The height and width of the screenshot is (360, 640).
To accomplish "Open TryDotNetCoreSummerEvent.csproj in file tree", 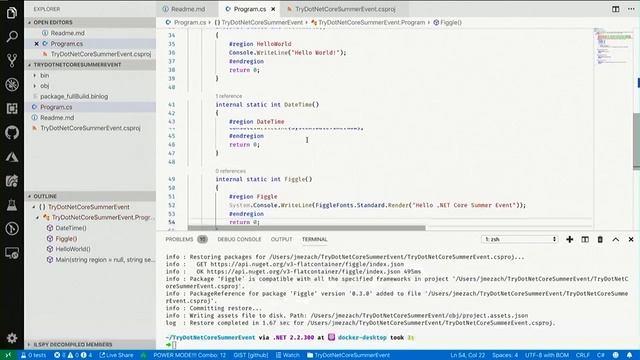I will [x=90, y=128].
